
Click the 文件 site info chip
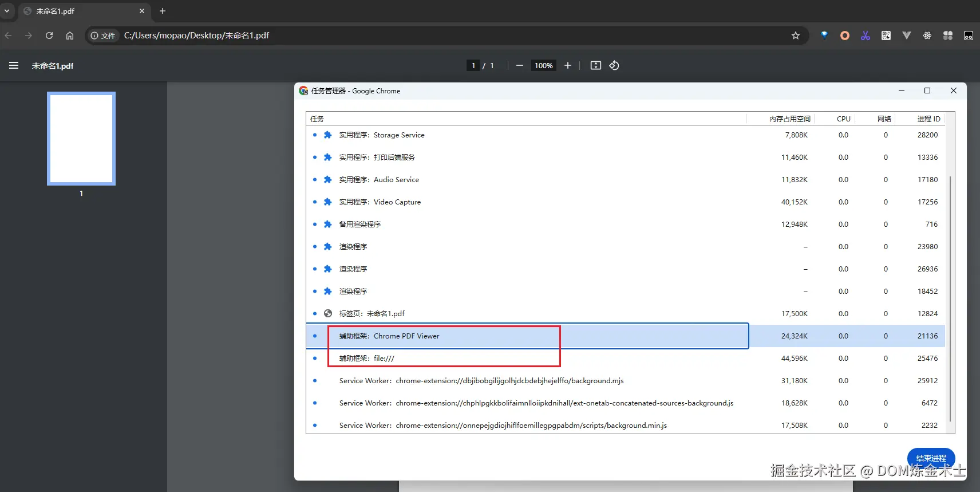pos(103,36)
